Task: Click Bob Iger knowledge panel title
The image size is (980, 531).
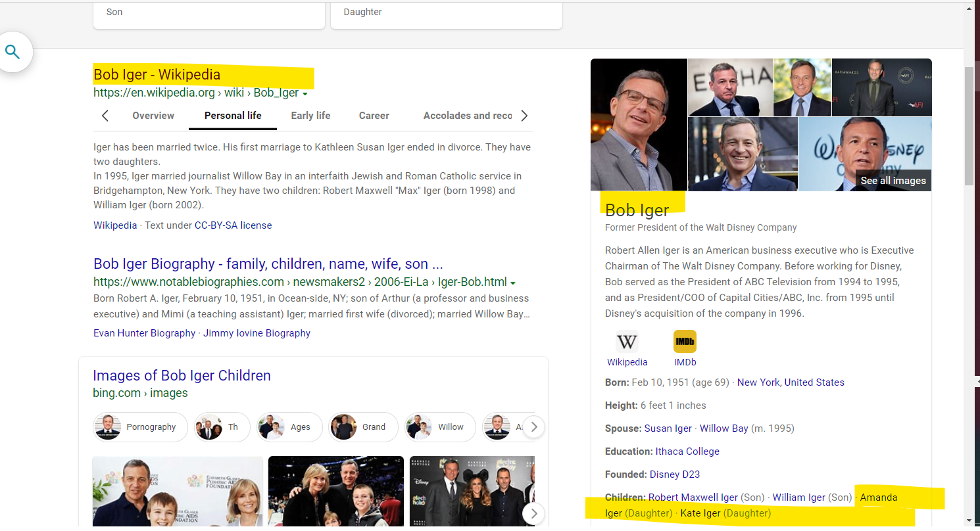Action: [x=637, y=210]
